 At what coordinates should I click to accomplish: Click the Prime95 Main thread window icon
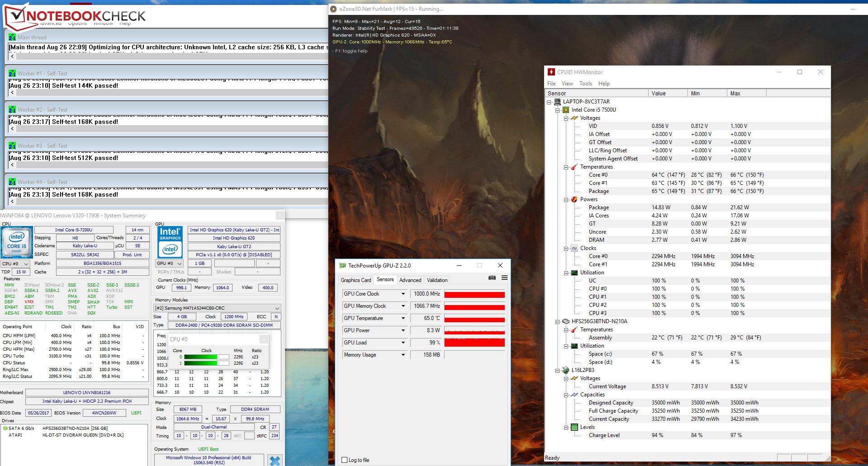pos(12,37)
